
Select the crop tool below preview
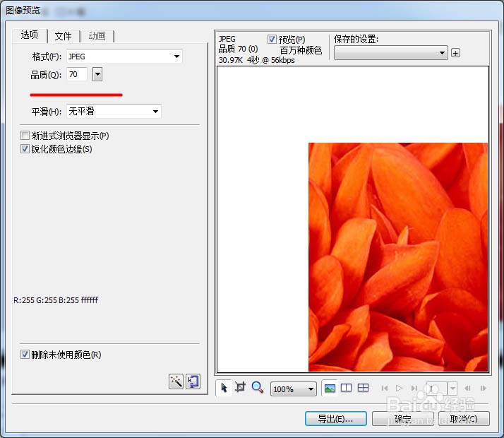pos(240,388)
